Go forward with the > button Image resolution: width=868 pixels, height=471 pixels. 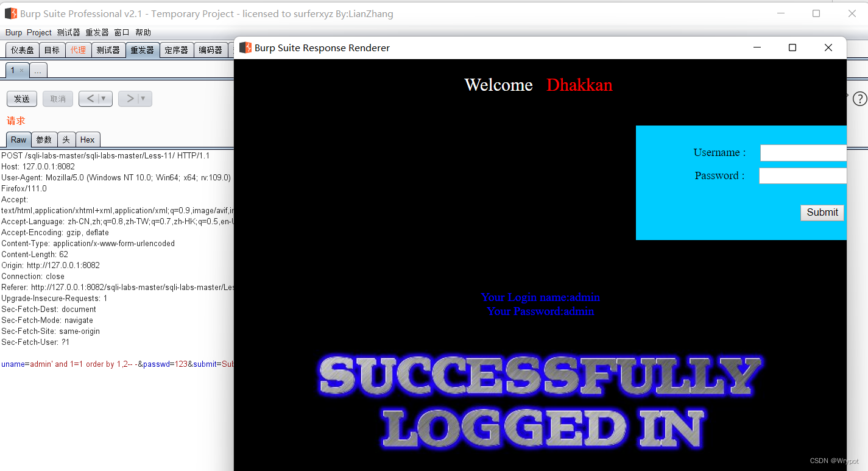[x=130, y=99]
